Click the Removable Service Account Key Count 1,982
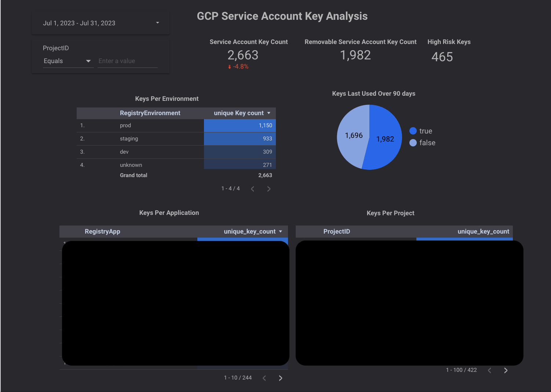The image size is (551, 392). tap(355, 55)
